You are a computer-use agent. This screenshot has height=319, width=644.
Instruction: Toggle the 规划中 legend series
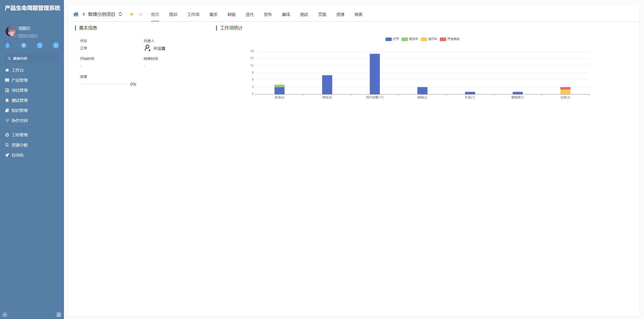[x=410, y=39]
